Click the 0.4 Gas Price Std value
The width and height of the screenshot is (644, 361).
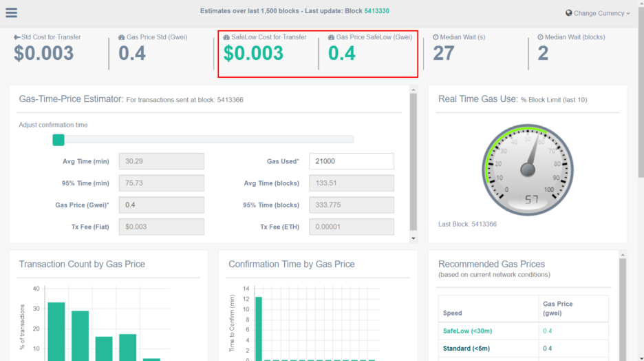tap(132, 54)
